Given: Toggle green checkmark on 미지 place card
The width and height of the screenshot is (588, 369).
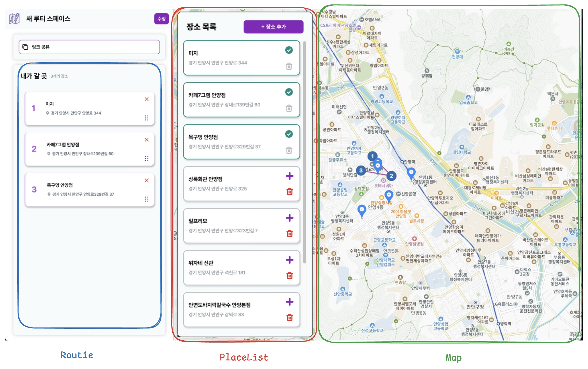Looking at the screenshot, I should coord(289,50).
